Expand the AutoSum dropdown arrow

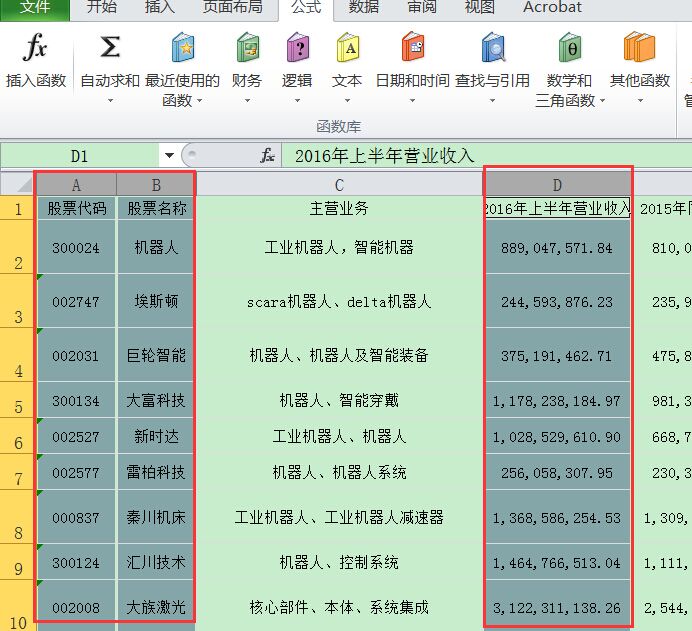pyautogui.click(x=110, y=101)
